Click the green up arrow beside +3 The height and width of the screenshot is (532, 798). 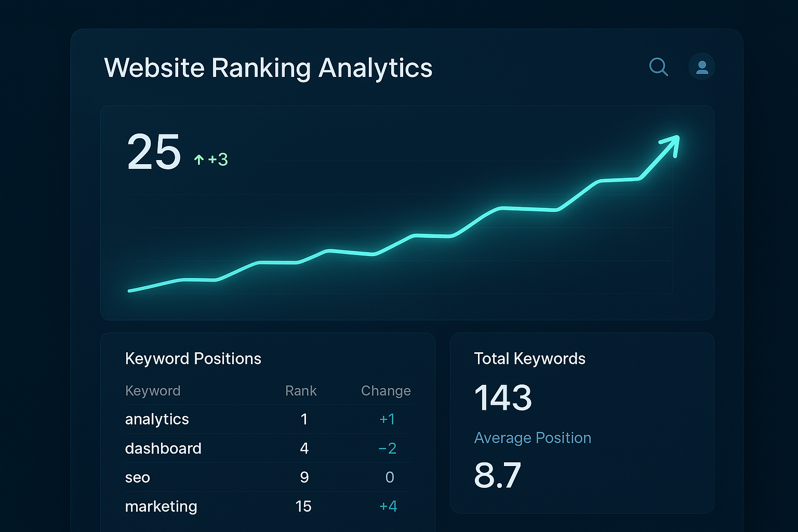(198, 159)
